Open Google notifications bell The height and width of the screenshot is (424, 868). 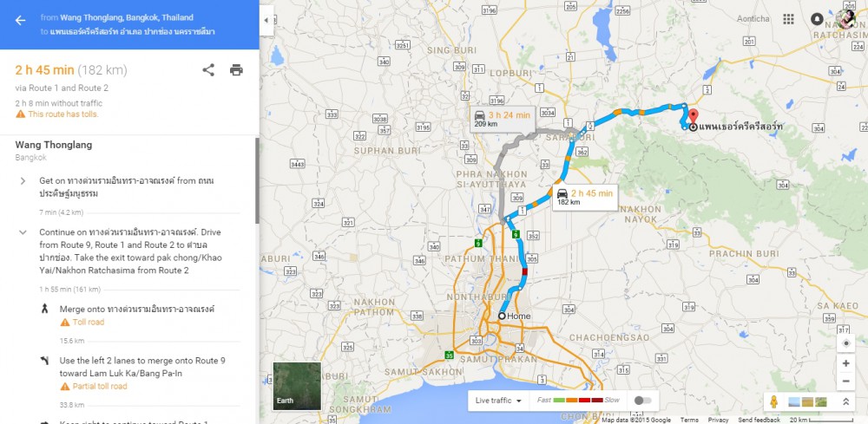click(817, 19)
